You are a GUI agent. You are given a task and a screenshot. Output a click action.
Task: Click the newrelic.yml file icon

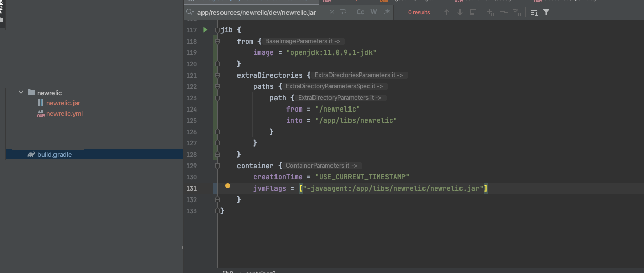point(41,114)
